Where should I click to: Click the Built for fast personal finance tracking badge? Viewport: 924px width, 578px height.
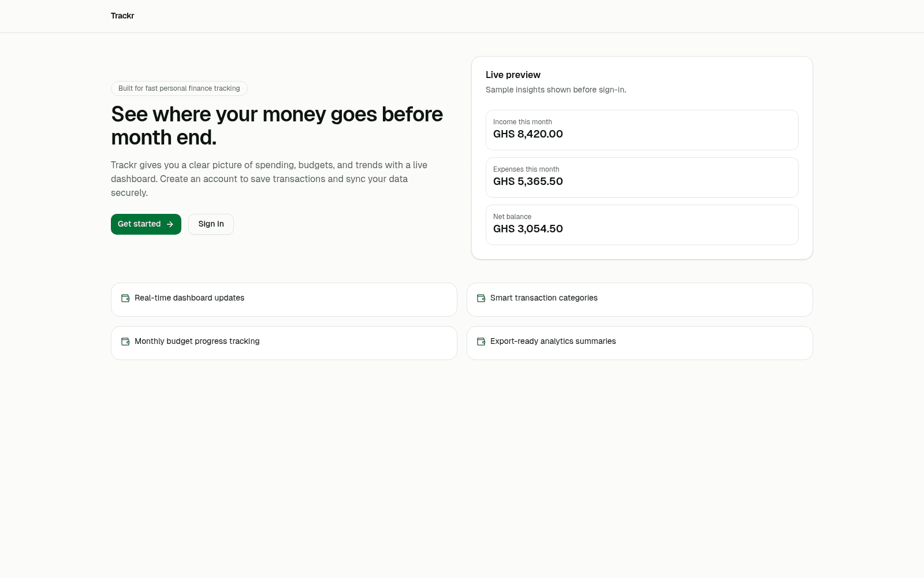(179, 88)
